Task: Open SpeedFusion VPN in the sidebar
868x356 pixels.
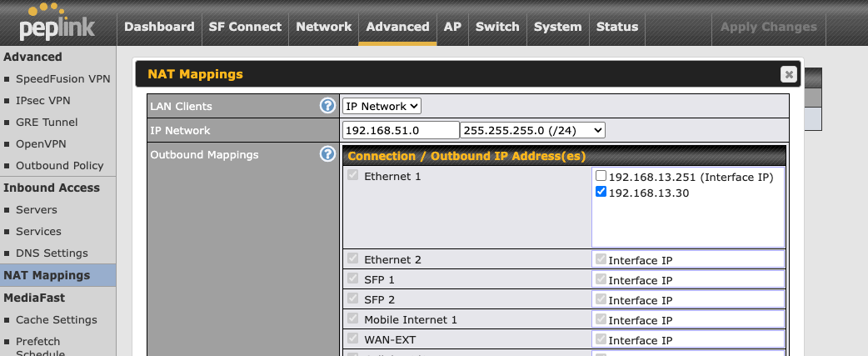Action: pyautogui.click(x=62, y=78)
